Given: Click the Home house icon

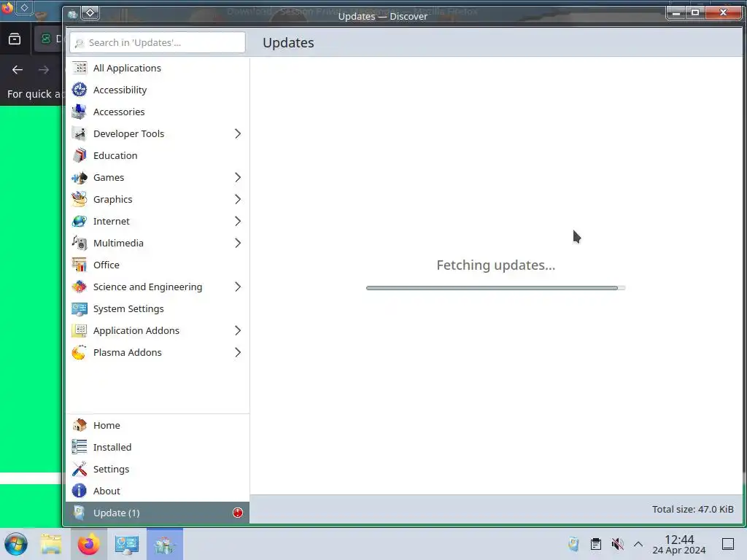Looking at the screenshot, I should click(79, 425).
